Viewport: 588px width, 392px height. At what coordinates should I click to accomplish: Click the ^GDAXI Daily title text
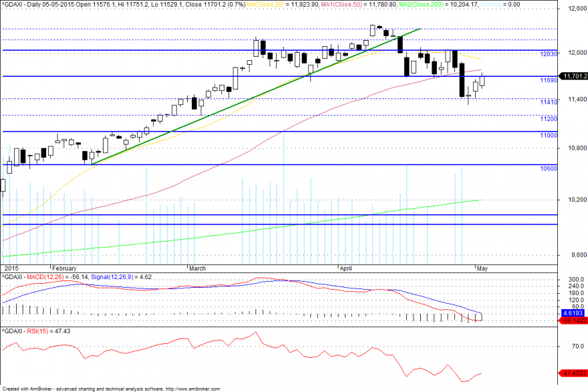(23, 5)
